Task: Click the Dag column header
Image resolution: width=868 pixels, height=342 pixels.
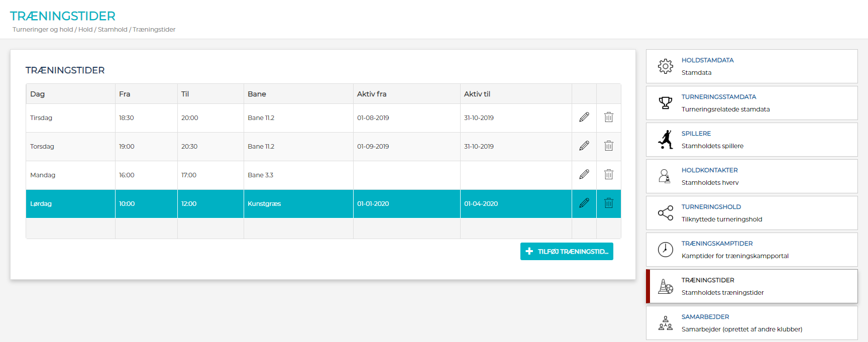Action: pos(38,94)
